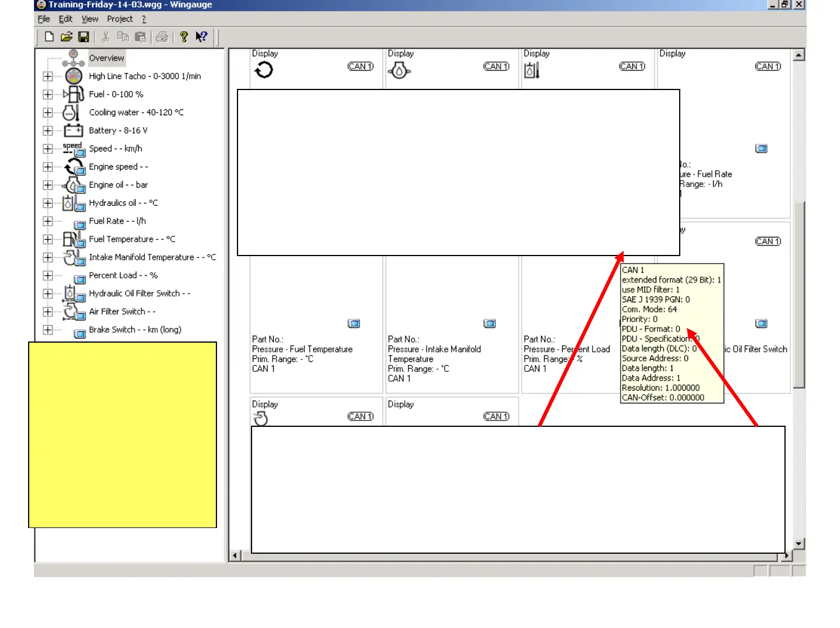
Task: Click the Cooling water icon in the tree
Action: (71, 112)
